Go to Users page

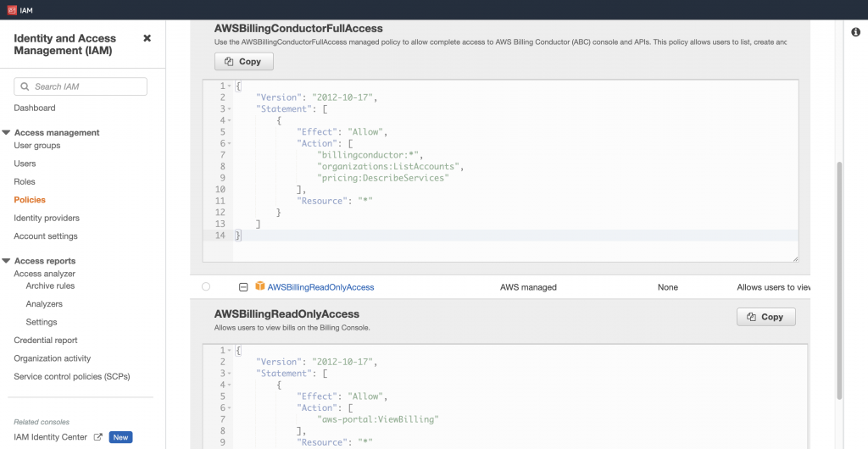25,164
